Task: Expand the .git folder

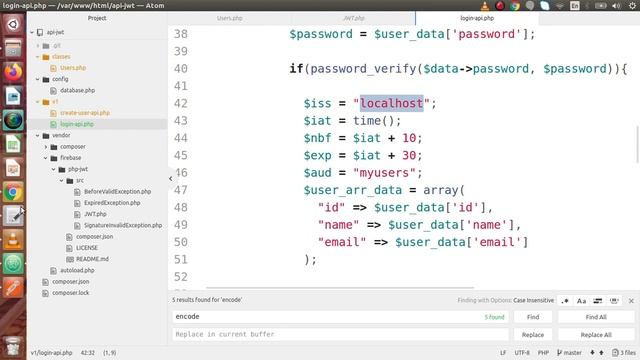Action: click(38, 46)
